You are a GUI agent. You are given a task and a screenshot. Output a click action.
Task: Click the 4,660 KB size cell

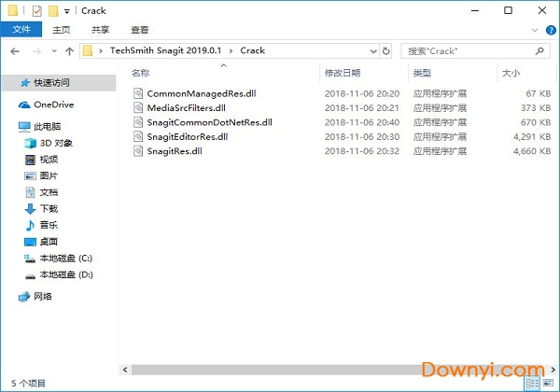pyautogui.click(x=532, y=150)
